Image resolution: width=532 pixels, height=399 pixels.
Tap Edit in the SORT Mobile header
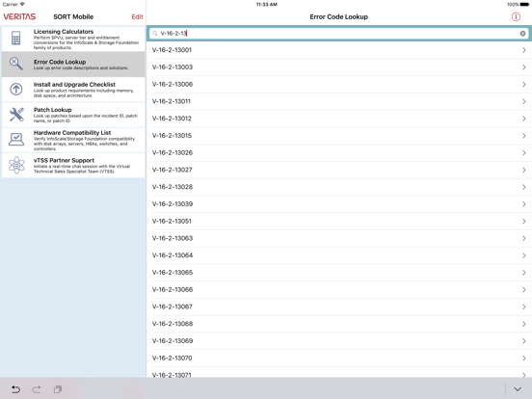[137, 16]
